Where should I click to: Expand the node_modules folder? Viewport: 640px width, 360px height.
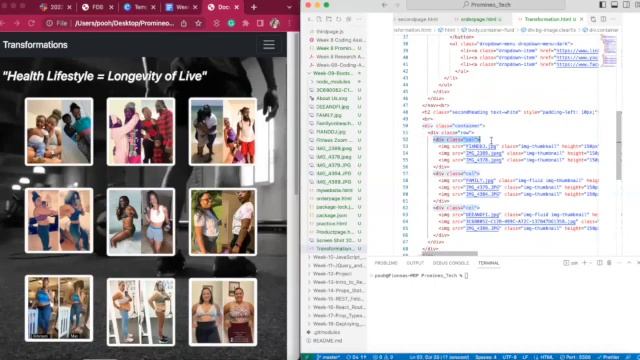(335, 82)
